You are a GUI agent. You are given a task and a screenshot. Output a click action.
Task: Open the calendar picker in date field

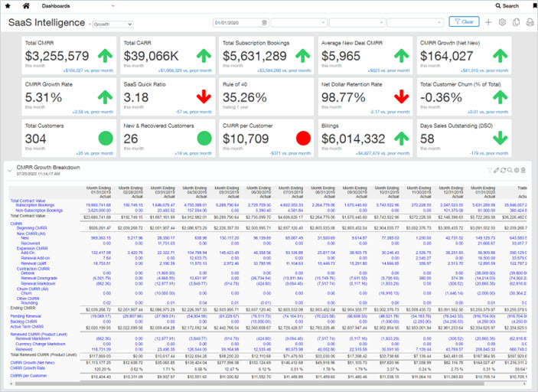265,23
